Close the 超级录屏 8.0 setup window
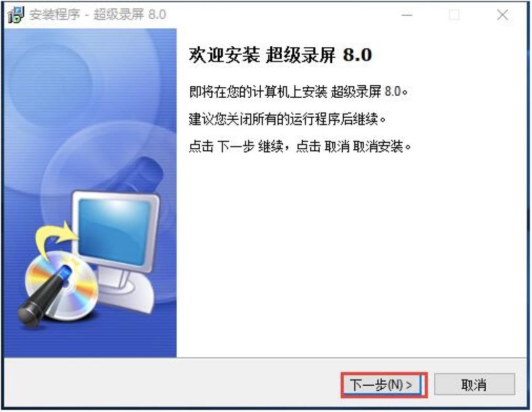The height and width of the screenshot is (412, 532). (502, 15)
